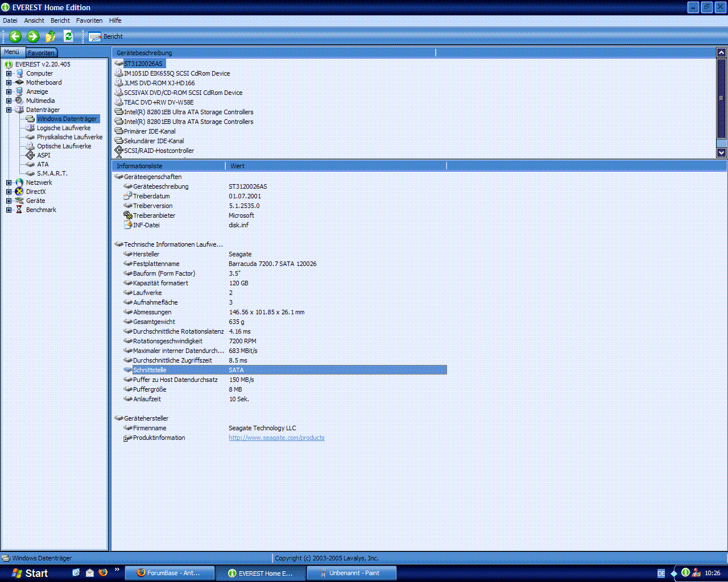Click the DE language indicator
Image resolution: width=728 pixels, height=582 pixels.
click(661, 573)
